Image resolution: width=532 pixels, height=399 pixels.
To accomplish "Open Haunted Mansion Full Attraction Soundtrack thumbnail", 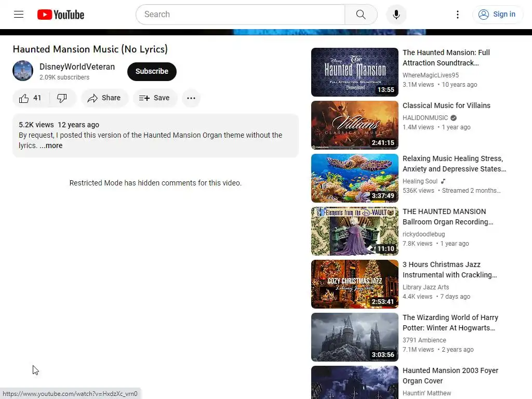I will [354, 72].
